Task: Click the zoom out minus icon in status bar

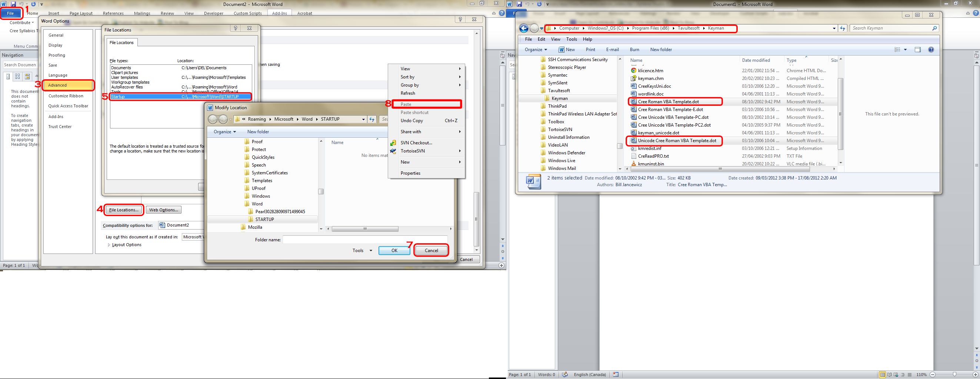Action: (933, 375)
